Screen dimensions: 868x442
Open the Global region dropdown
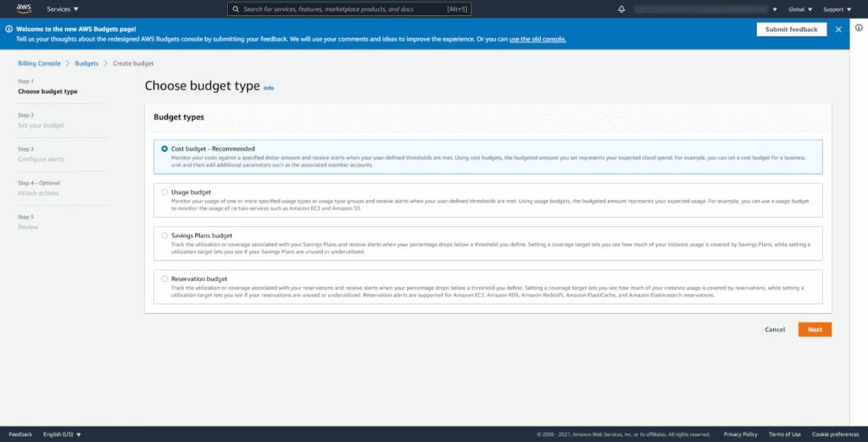[800, 9]
